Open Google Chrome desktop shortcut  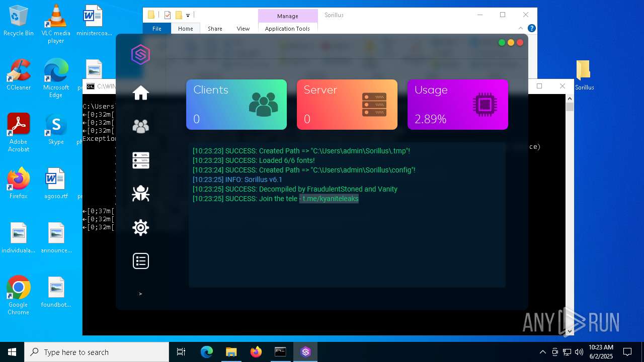click(x=19, y=296)
